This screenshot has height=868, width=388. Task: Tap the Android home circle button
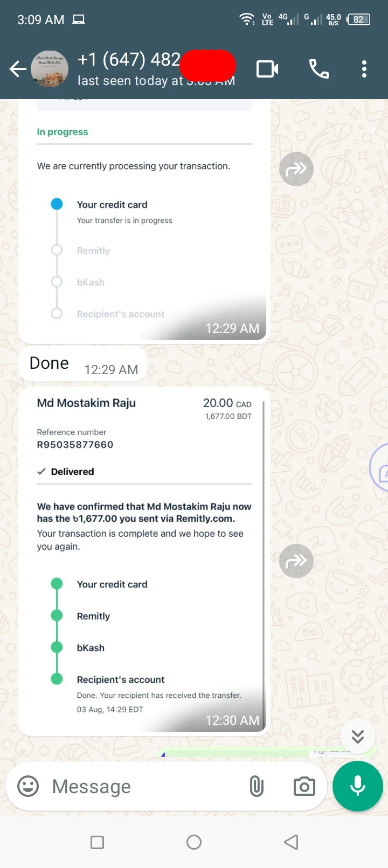coord(194,842)
